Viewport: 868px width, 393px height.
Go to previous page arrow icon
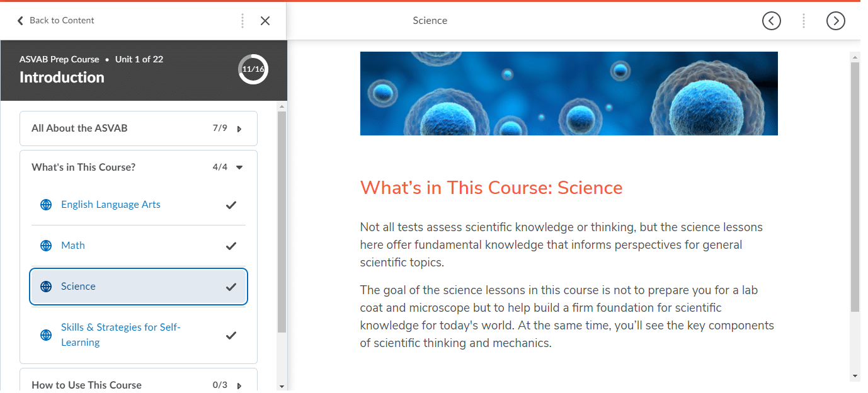tap(771, 21)
